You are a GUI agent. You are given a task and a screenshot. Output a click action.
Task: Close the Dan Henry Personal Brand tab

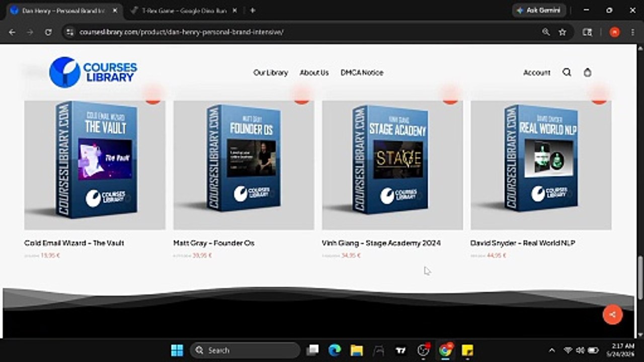114,10
